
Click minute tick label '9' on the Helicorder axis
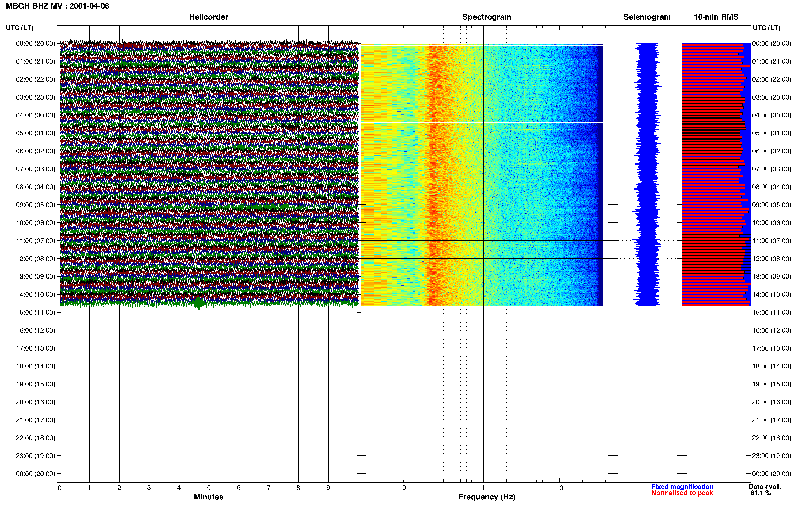[x=328, y=487]
